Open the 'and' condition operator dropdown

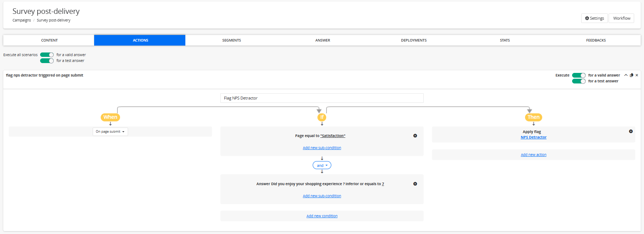click(x=322, y=165)
